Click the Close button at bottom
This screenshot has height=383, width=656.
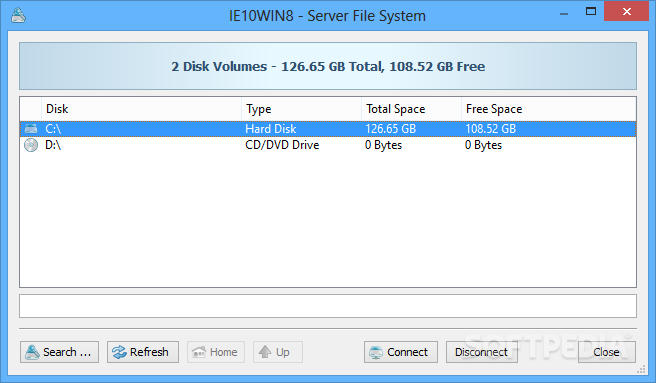click(607, 352)
